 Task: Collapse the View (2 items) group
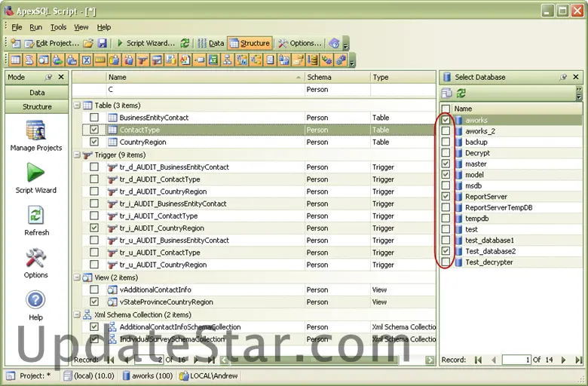tap(77, 277)
